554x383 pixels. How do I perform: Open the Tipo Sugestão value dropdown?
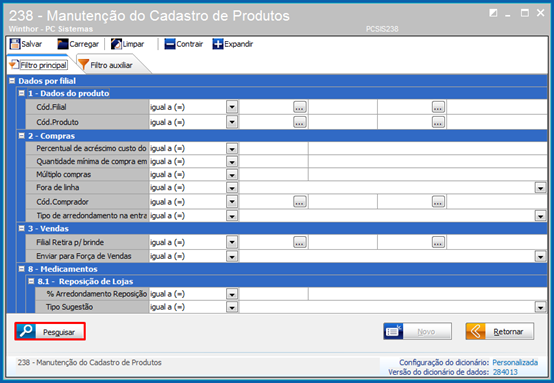(x=540, y=307)
